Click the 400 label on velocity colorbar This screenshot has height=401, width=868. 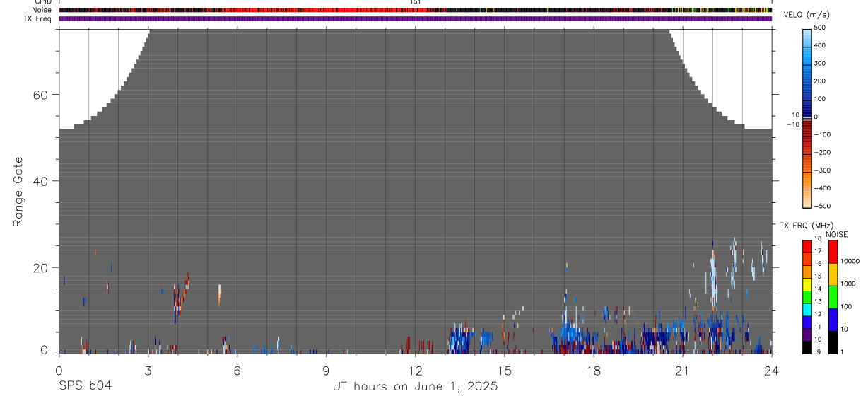pos(820,45)
